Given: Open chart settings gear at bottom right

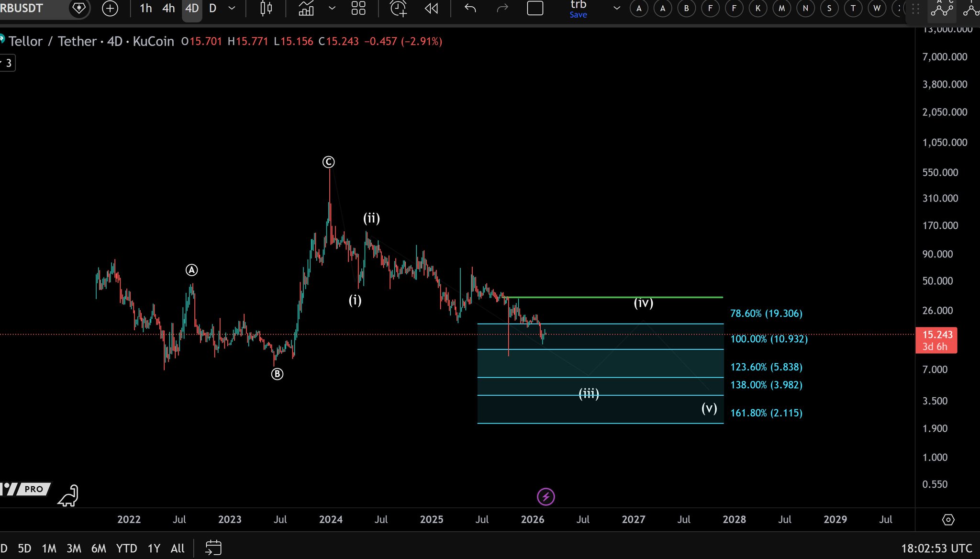Looking at the screenshot, I should 948,520.
